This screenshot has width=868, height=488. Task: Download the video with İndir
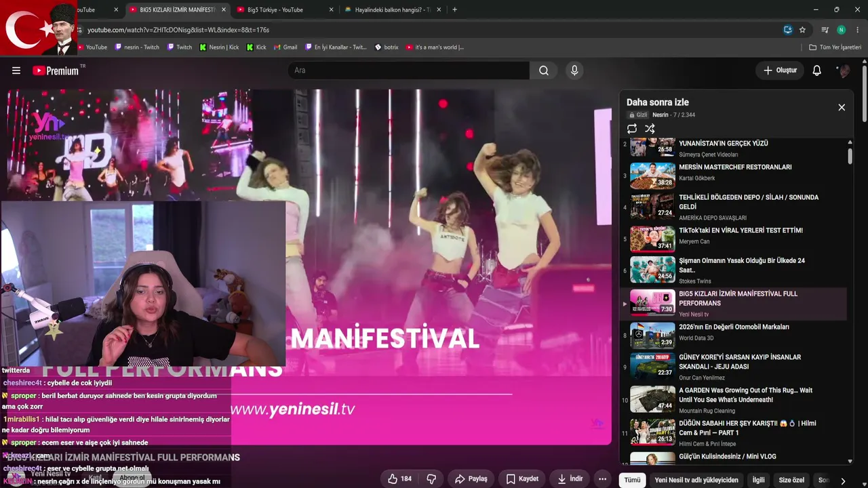(x=570, y=479)
